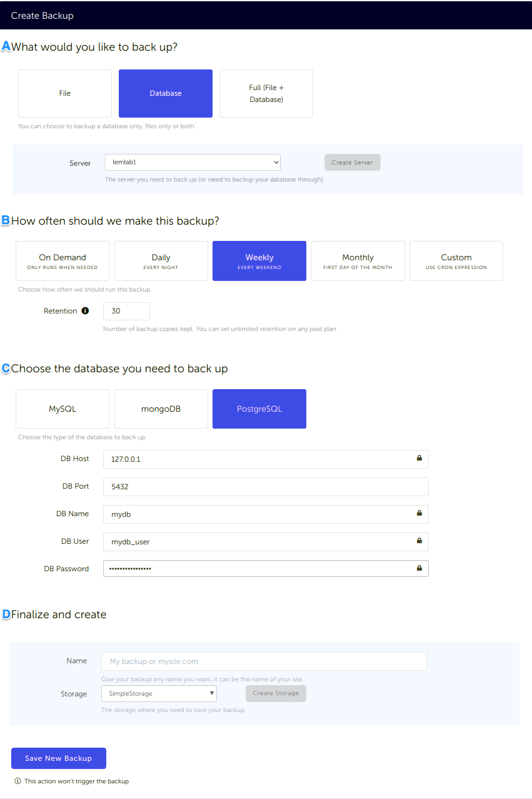Click the Create Storage button
This screenshot has height=799, width=532.
pos(276,693)
